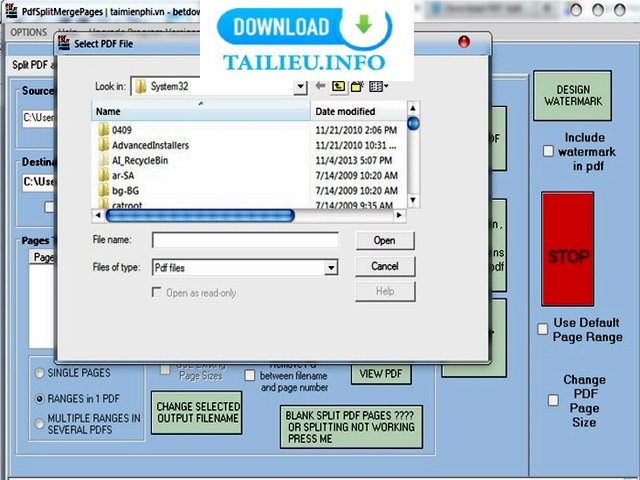Click scroll left arrow under file list
Screen dimensions: 640x480
coord(98,216)
